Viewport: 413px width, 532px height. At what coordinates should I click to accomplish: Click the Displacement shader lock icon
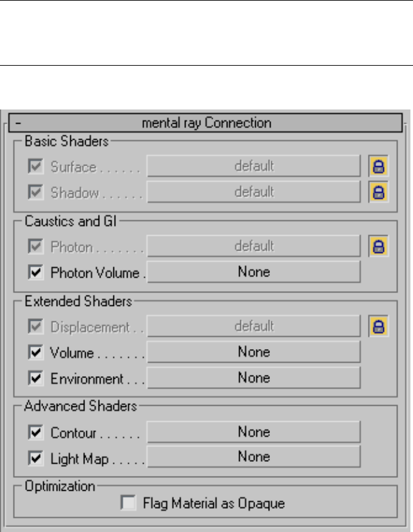point(380,327)
